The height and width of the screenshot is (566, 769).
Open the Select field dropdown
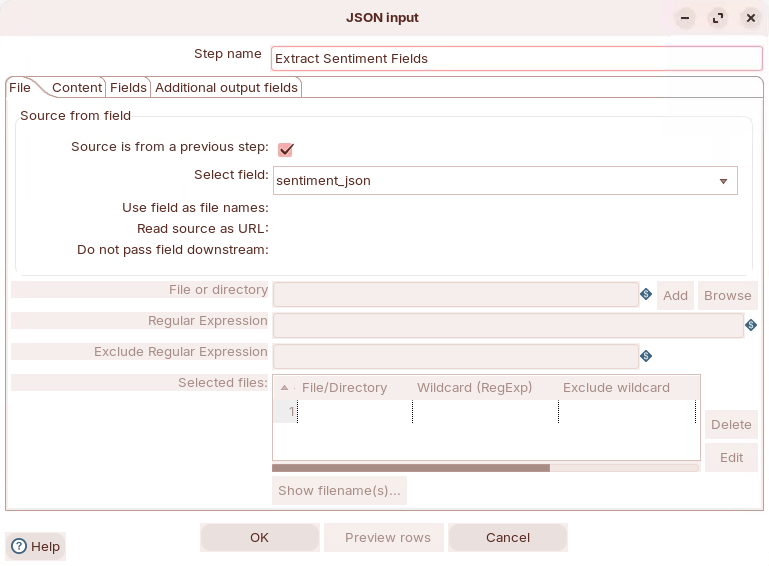tap(723, 181)
